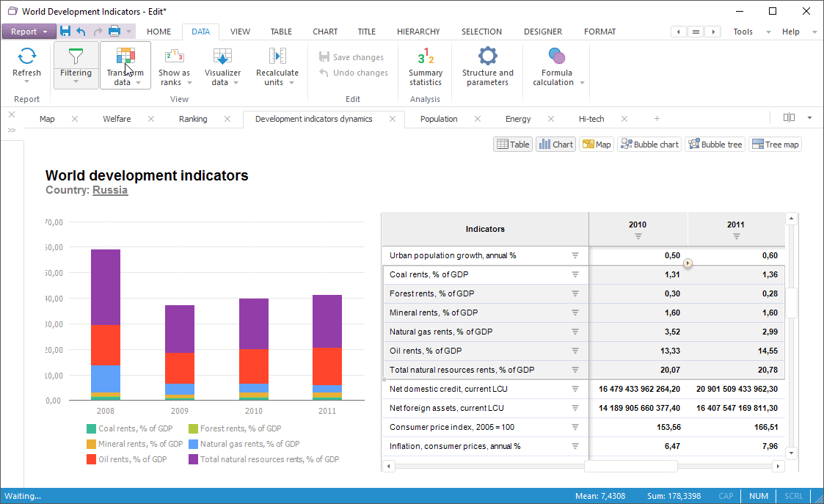Open the Population sheet tab

point(439,119)
